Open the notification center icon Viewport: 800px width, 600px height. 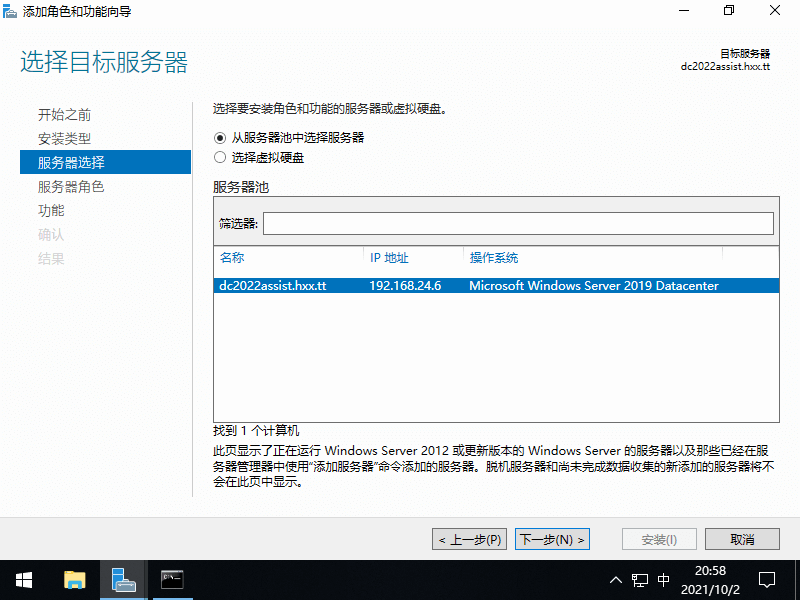click(x=767, y=580)
